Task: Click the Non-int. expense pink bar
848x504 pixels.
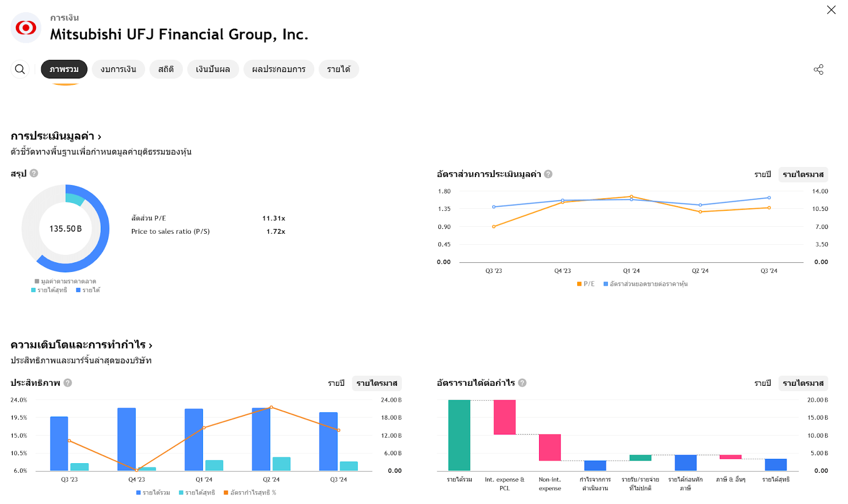Action: coord(550,448)
